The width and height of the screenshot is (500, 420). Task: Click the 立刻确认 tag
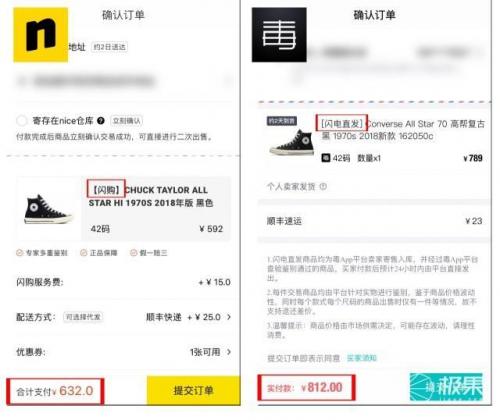coord(127,121)
